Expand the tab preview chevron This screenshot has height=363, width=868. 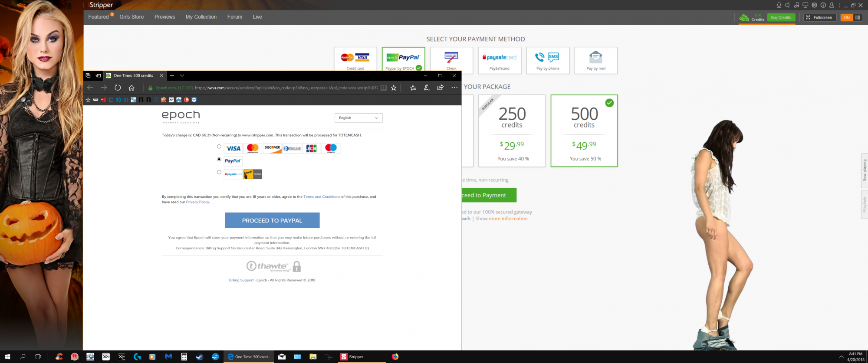coord(182,75)
